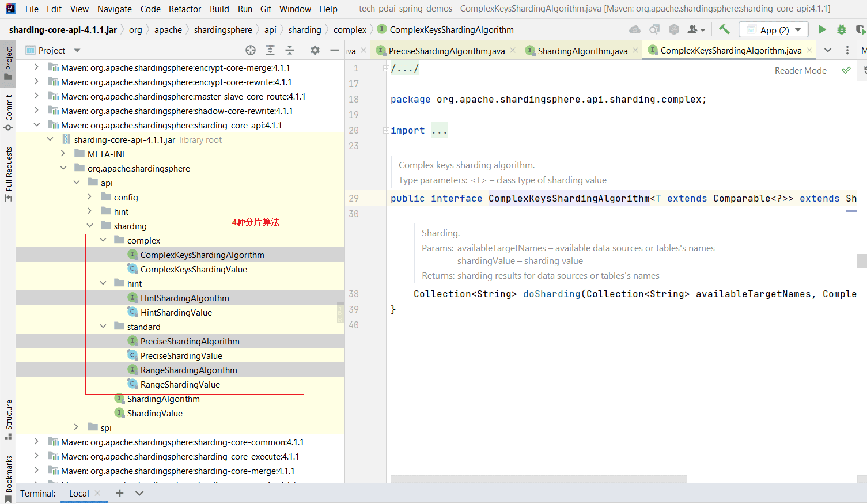Click the editor horizontal scrollbar
The height and width of the screenshot is (504, 867).
[539, 479]
